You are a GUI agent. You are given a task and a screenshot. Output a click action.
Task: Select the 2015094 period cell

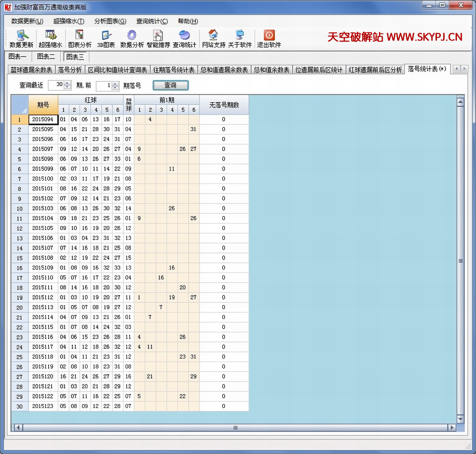[43, 119]
